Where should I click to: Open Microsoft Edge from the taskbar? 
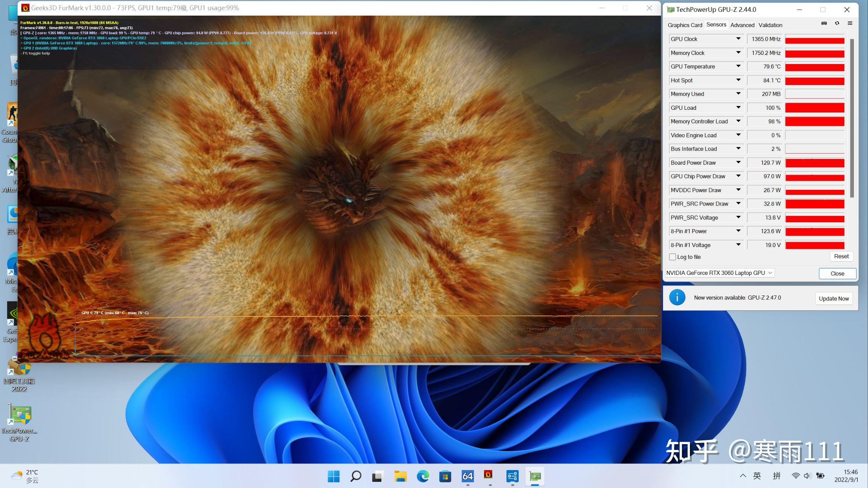(423, 476)
